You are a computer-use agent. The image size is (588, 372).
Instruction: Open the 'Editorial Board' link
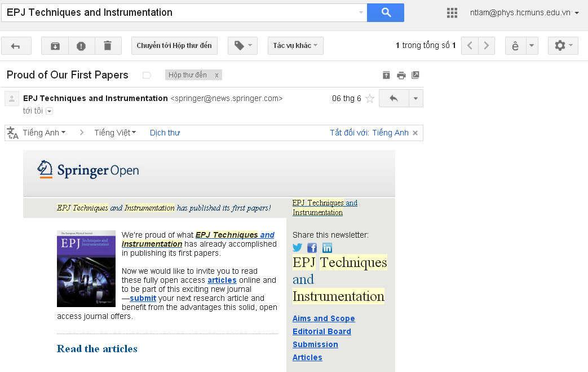coord(322,331)
